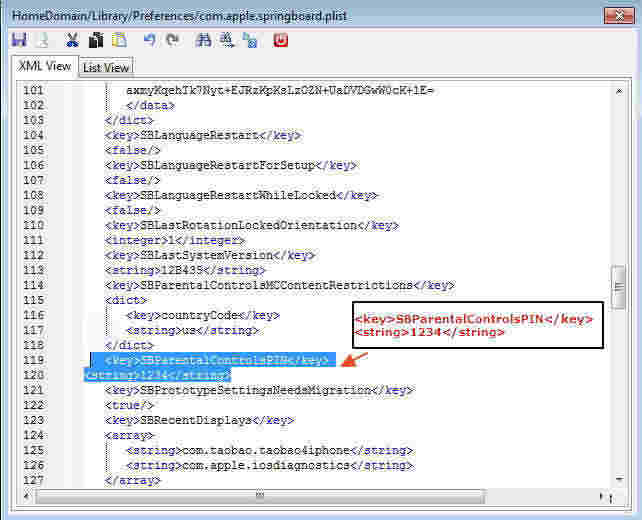Click the SBLanguageRestartForSetup key line
642x520 pixels.
231,165
